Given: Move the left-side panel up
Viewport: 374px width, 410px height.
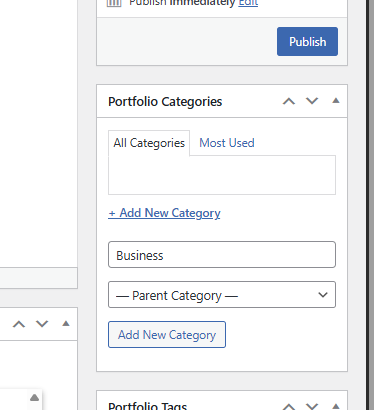Looking at the screenshot, I should coord(19,324).
